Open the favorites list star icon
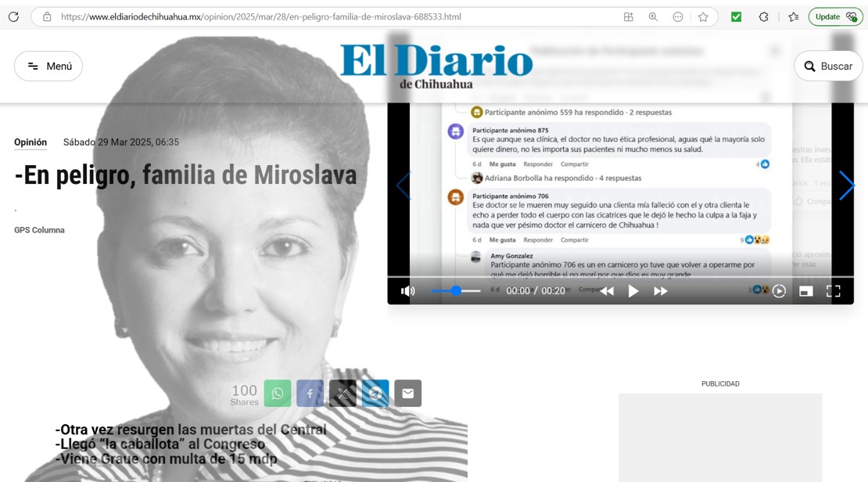The image size is (868, 482). (x=793, y=16)
